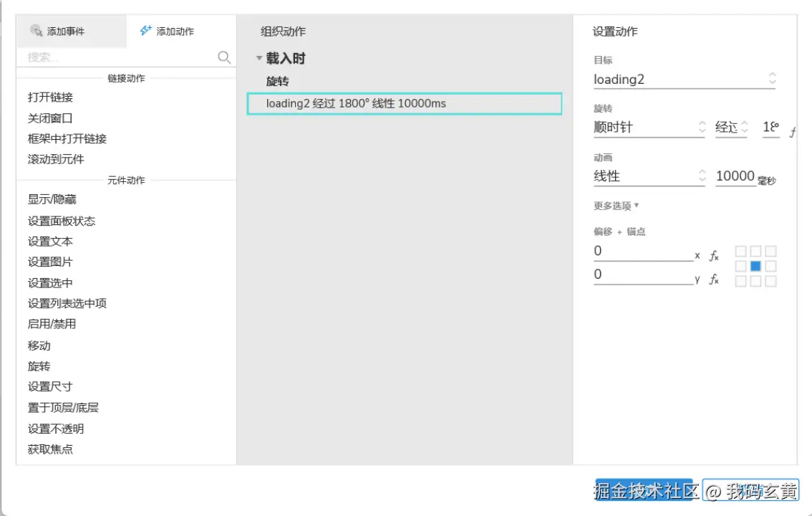Click the y offset input field
Viewport: 812px width, 516px height.
643,274
